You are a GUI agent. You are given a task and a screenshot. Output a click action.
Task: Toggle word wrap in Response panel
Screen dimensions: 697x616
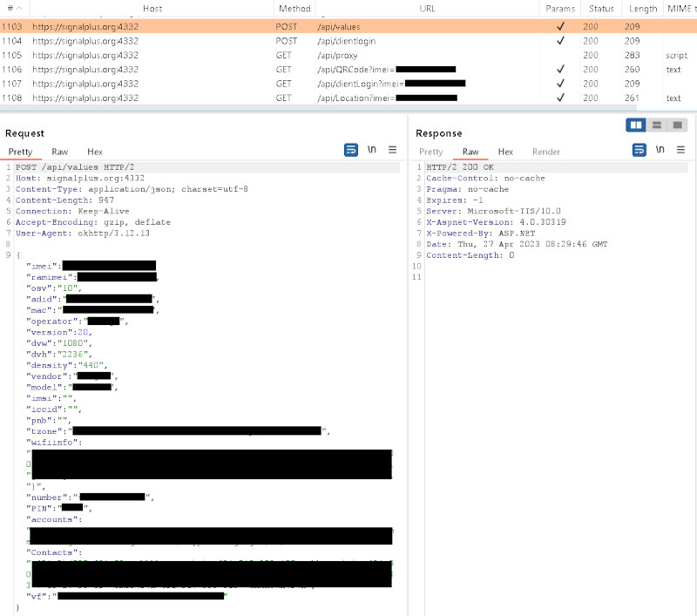(x=639, y=150)
